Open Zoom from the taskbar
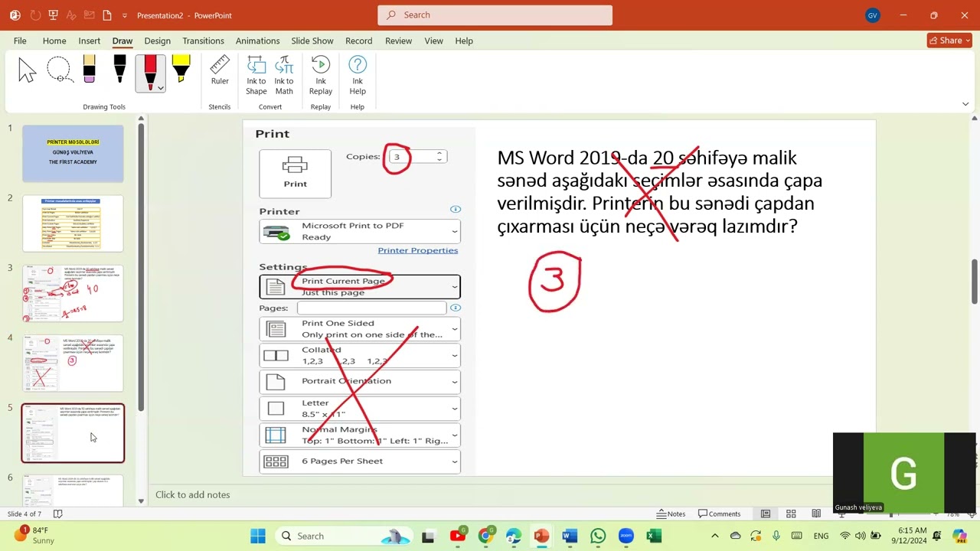 (626, 536)
